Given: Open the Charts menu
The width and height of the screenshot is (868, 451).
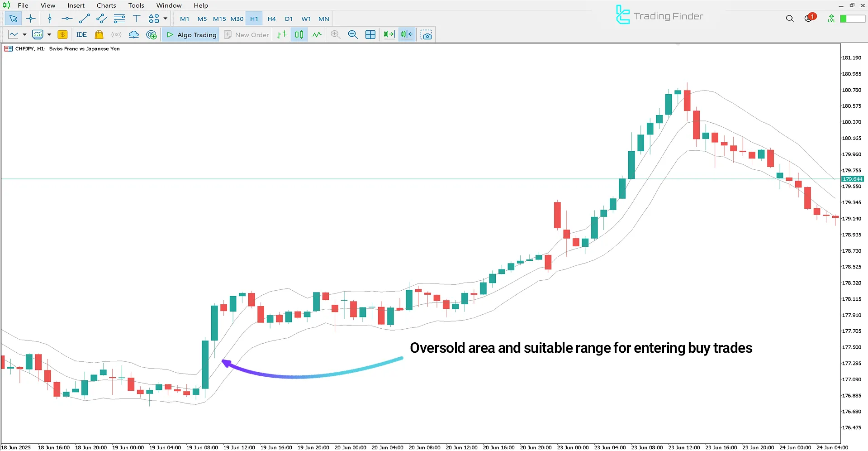Looking at the screenshot, I should pos(106,5).
